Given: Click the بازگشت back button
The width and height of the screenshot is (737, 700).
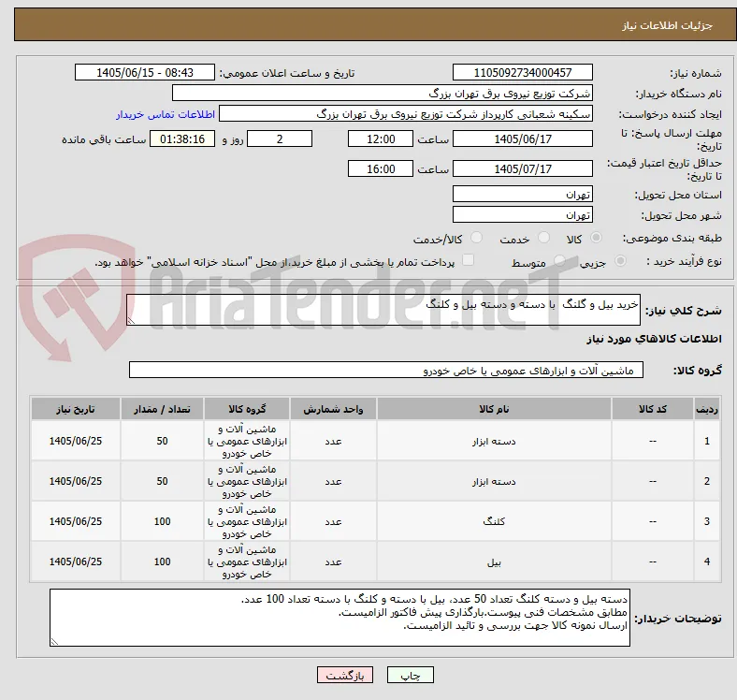Looking at the screenshot, I should (x=345, y=675).
